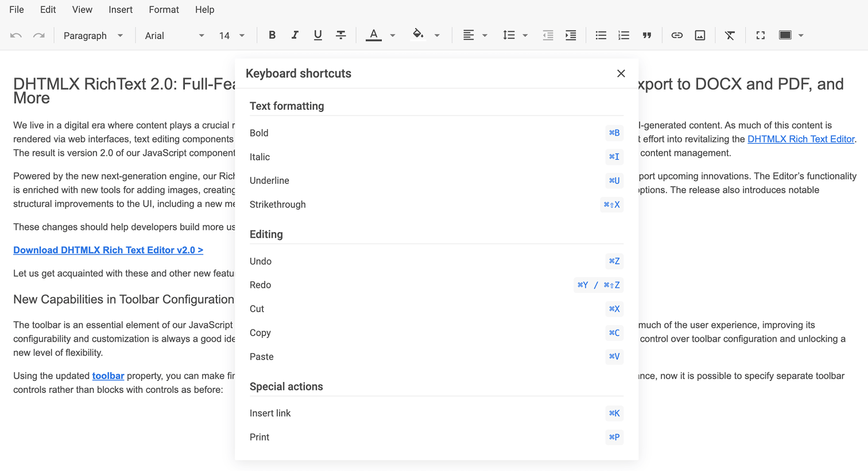Click the Undo arrow icon
This screenshot has height=471, width=868.
16,36
